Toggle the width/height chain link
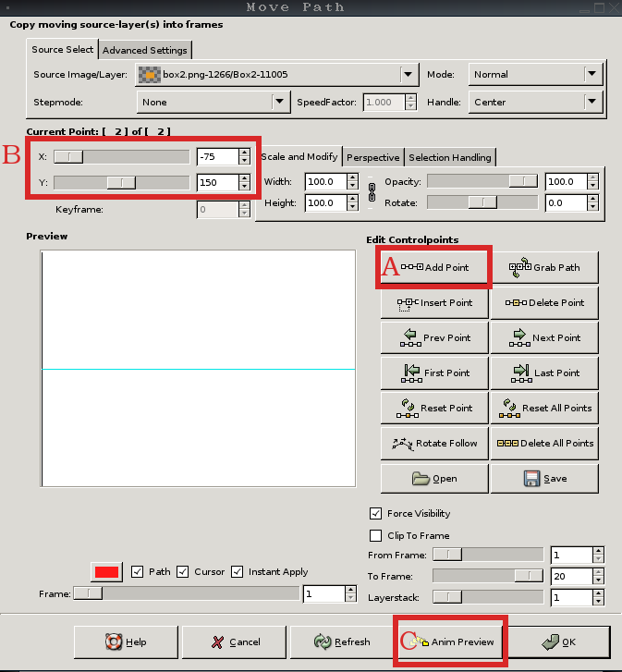 tap(372, 192)
